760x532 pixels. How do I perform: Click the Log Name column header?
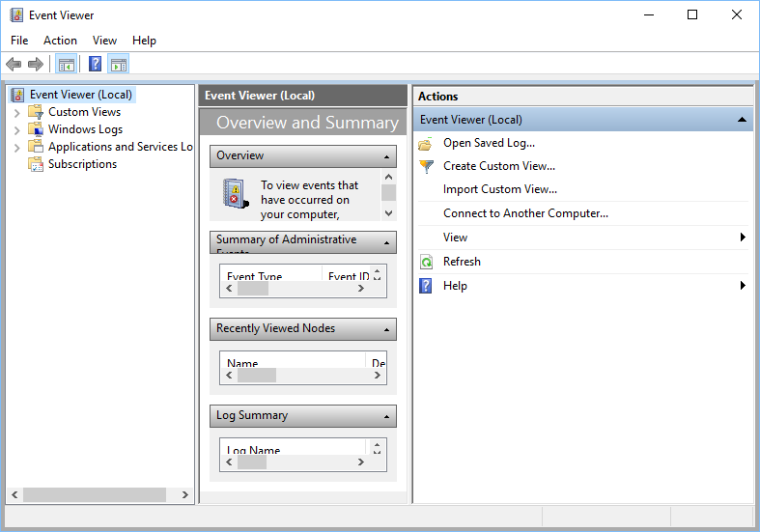pyautogui.click(x=293, y=447)
